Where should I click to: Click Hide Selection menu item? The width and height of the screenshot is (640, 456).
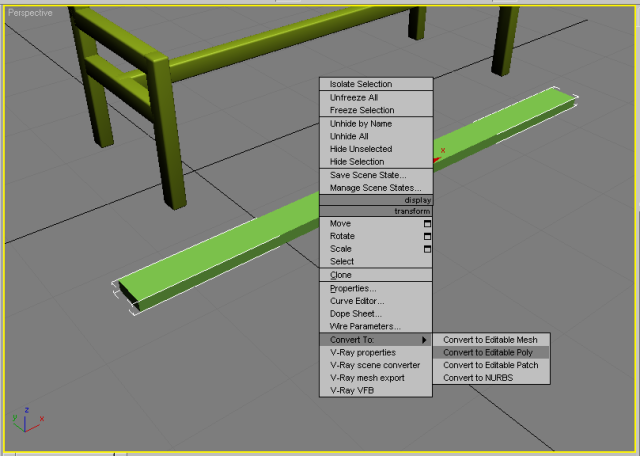coord(376,162)
